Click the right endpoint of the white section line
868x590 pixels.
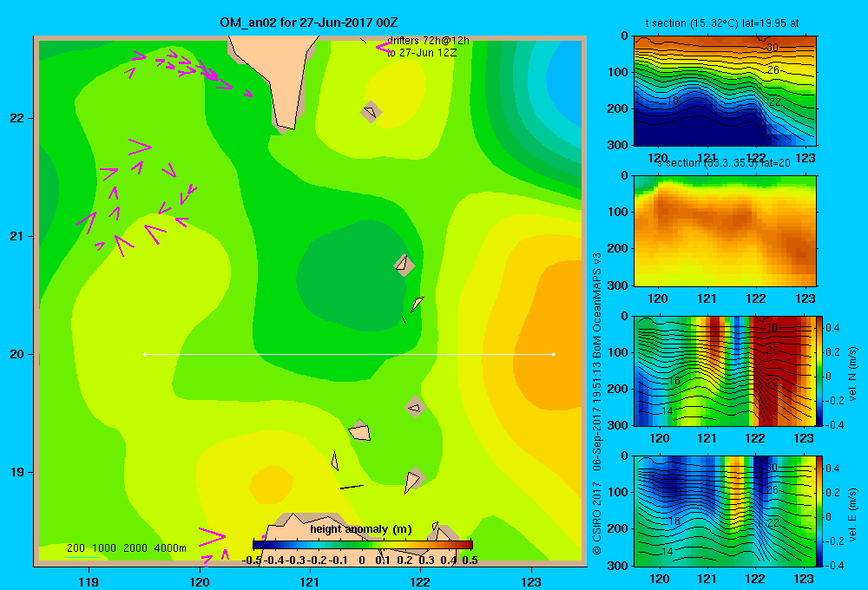pyautogui.click(x=554, y=354)
